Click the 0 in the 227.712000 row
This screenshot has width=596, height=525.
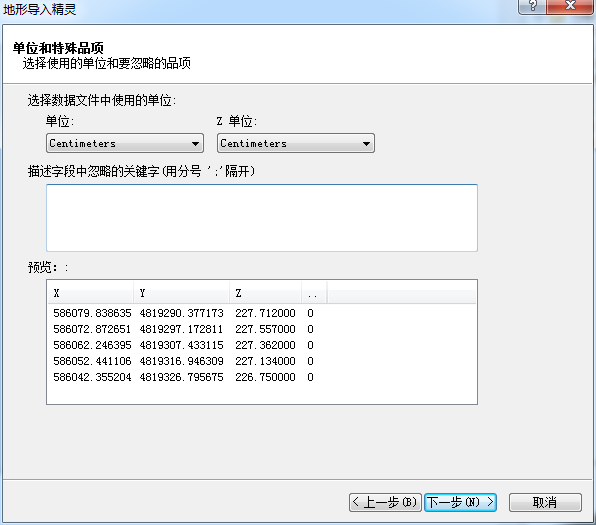click(311, 313)
